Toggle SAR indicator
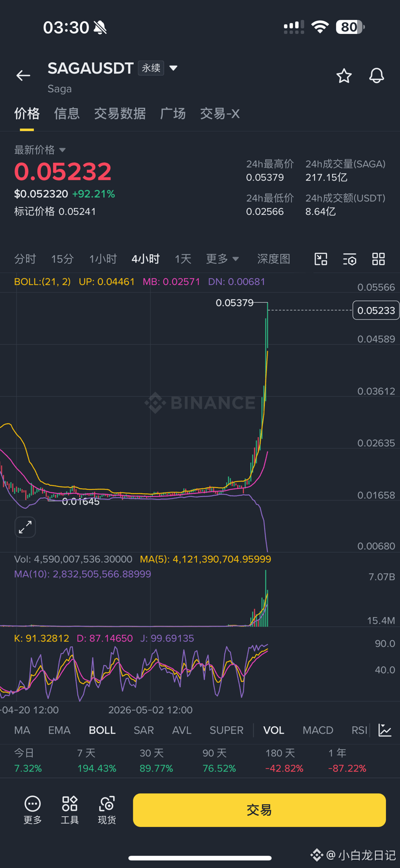The width and height of the screenshot is (400, 868). click(x=143, y=730)
